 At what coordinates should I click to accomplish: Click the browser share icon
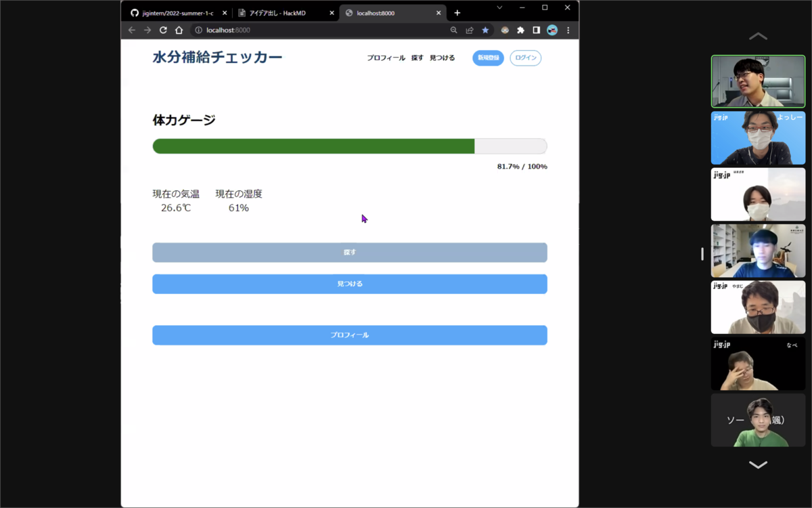469,30
